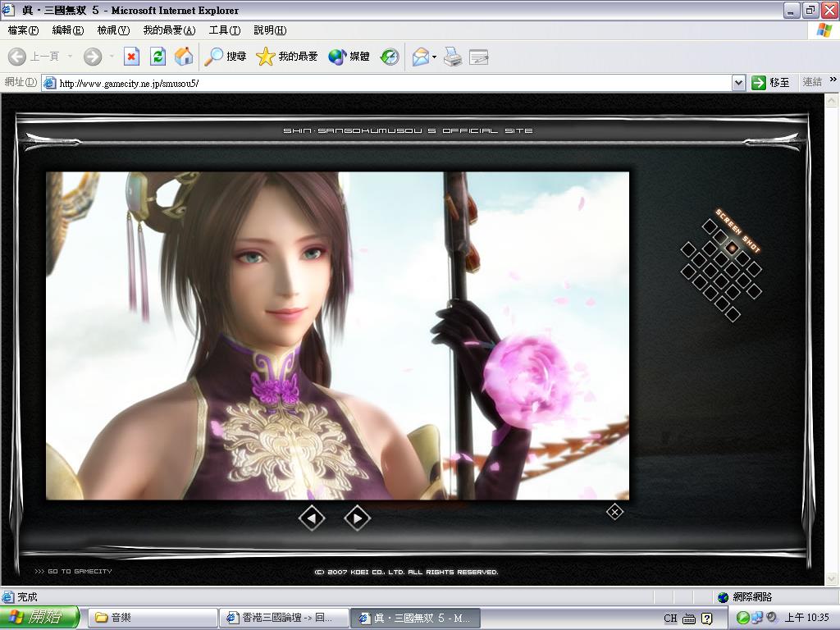Click the page scrollbar down arrow
840x630 pixels.
pyautogui.click(x=832, y=578)
